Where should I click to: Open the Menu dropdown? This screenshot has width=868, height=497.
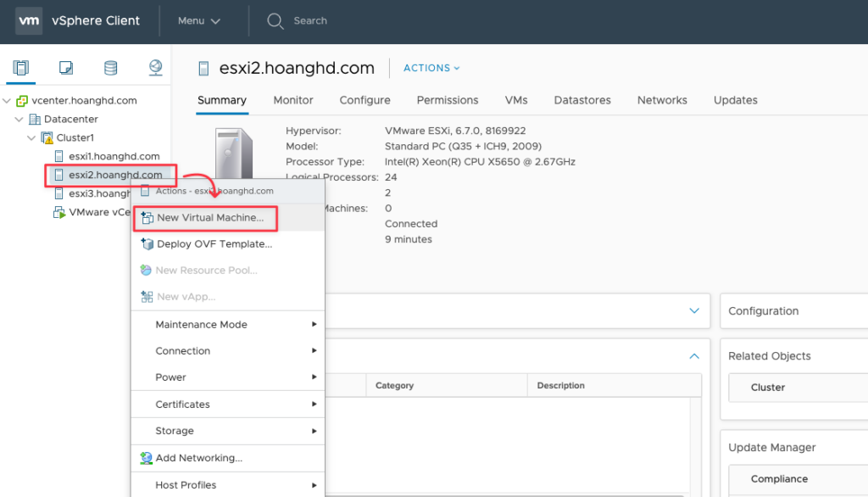(x=198, y=21)
